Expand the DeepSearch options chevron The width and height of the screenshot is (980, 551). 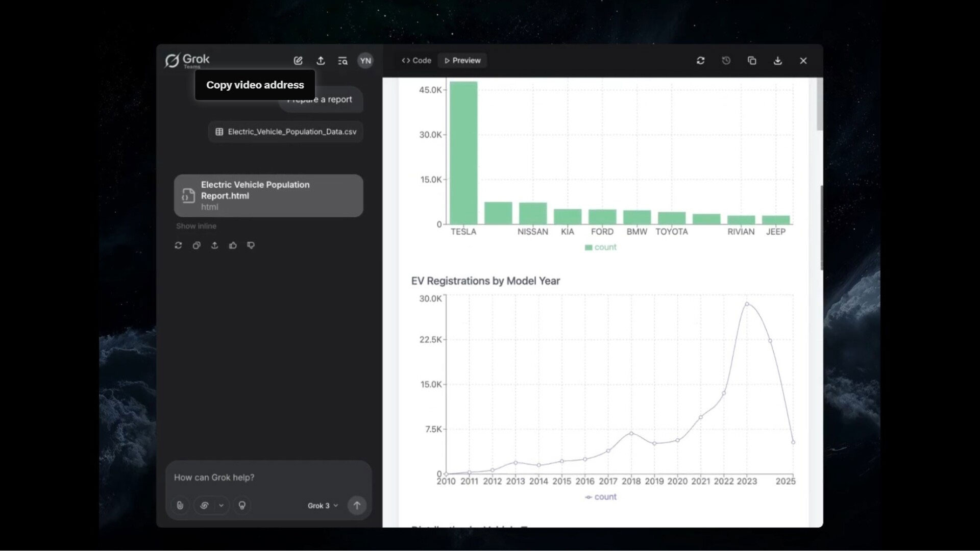pos(221,505)
